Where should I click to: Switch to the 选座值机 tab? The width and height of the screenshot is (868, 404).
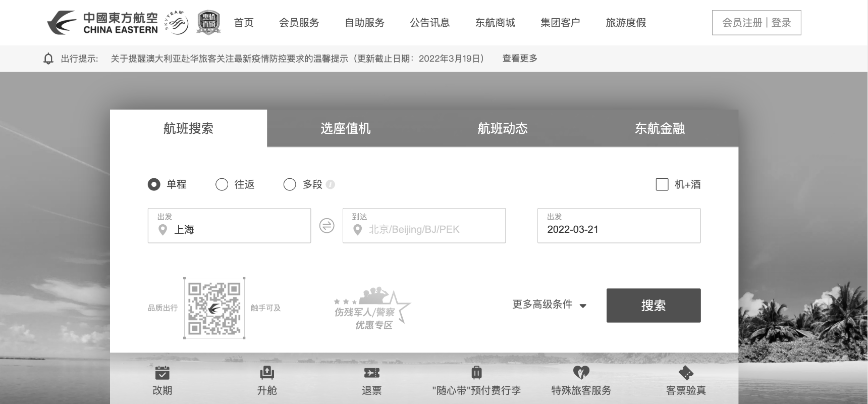pyautogui.click(x=346, y=128)
